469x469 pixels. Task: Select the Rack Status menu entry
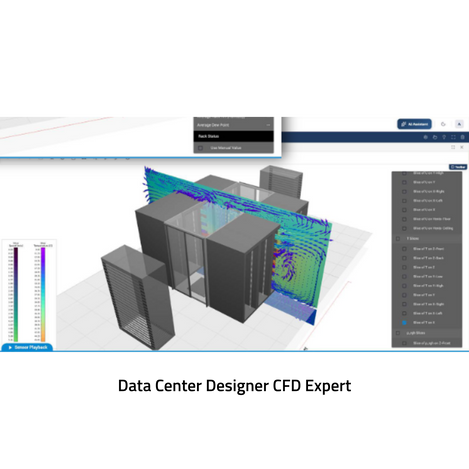[x=234, y=136]
